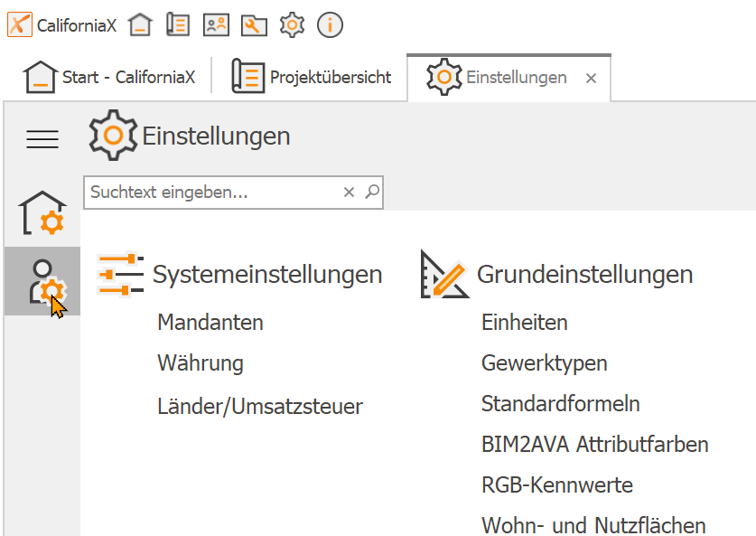Click the wrench folder icon in toolbar
756x536 pixels.
tap(254, 25)
